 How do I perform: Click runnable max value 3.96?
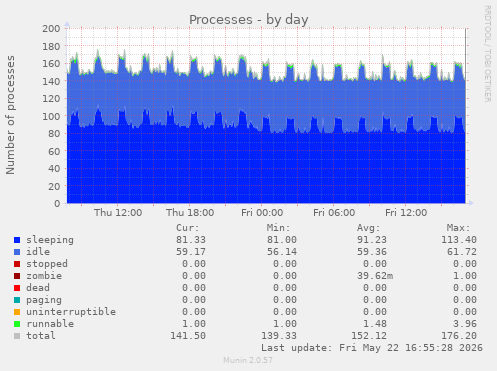tap(465, 324)
